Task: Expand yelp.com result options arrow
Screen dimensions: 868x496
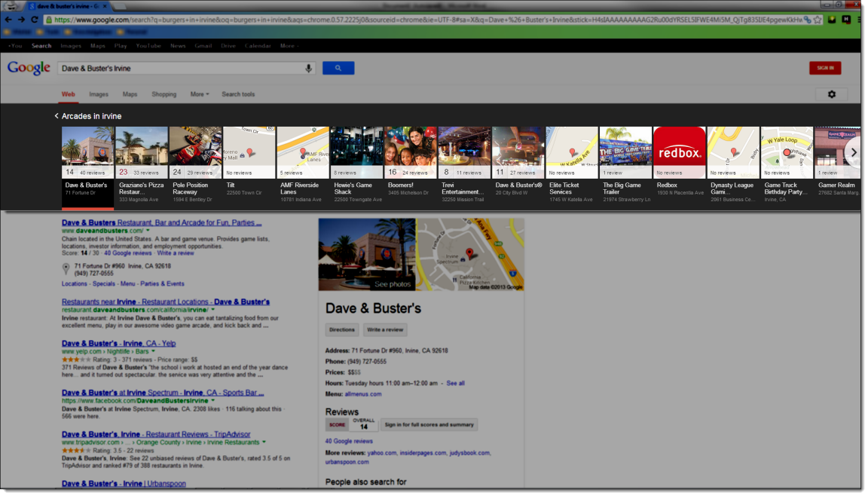Action: pos(154,351)
